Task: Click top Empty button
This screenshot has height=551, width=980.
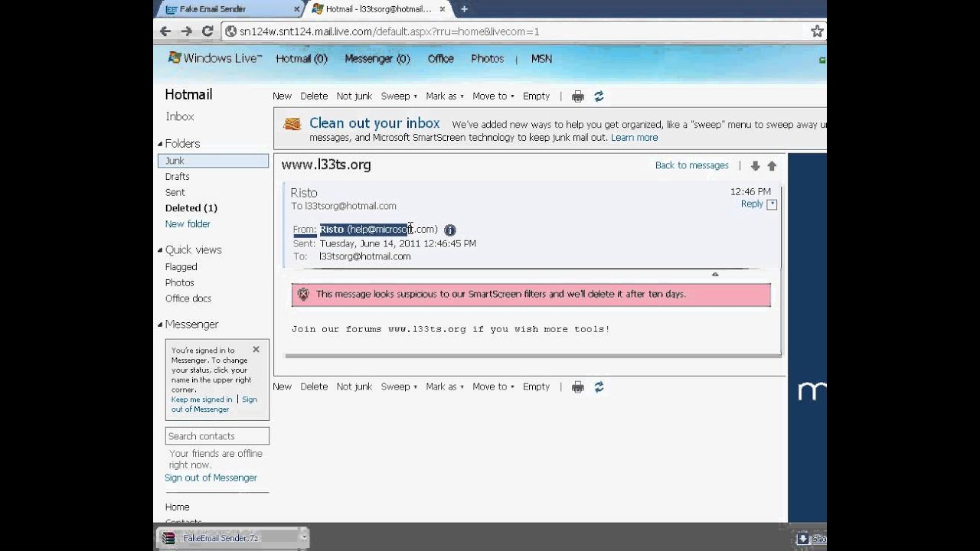Action: [536, 96]
